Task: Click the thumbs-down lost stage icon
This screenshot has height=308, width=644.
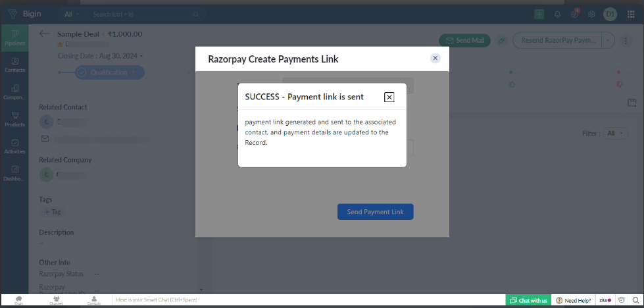Action: [x=620, y=84]
